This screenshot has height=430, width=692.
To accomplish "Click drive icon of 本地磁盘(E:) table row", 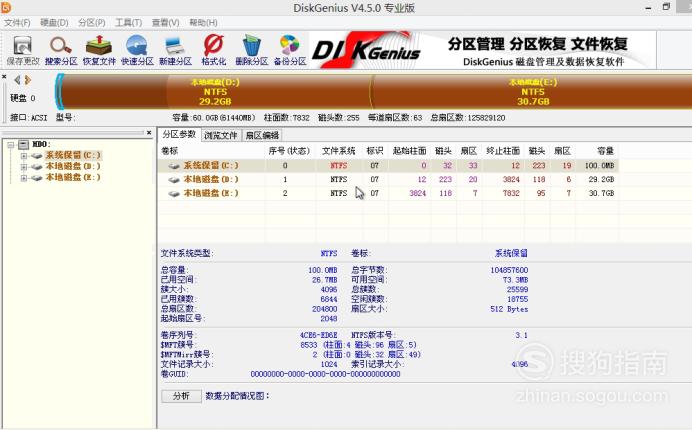I will coord(174,193).
